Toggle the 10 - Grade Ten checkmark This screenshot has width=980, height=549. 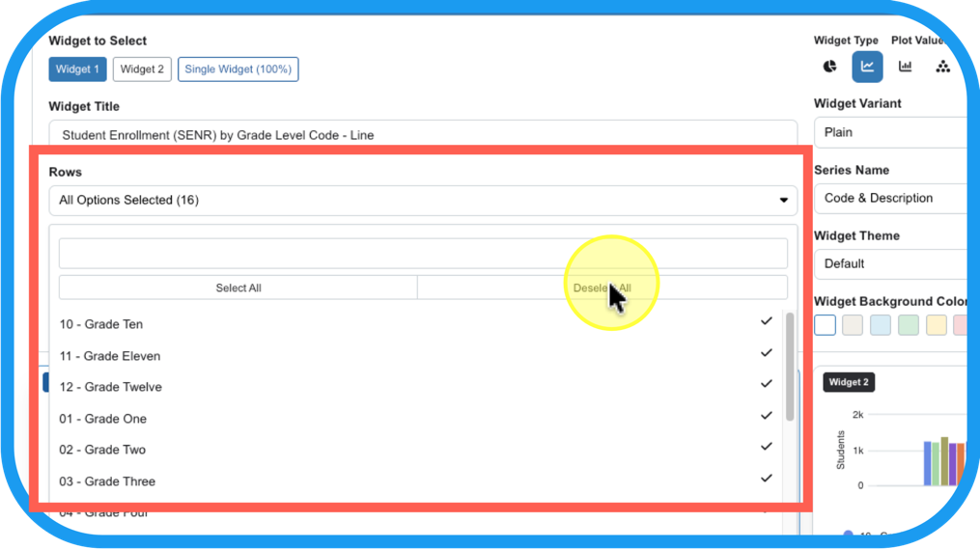pyautogui.click(x=766, y=321)
